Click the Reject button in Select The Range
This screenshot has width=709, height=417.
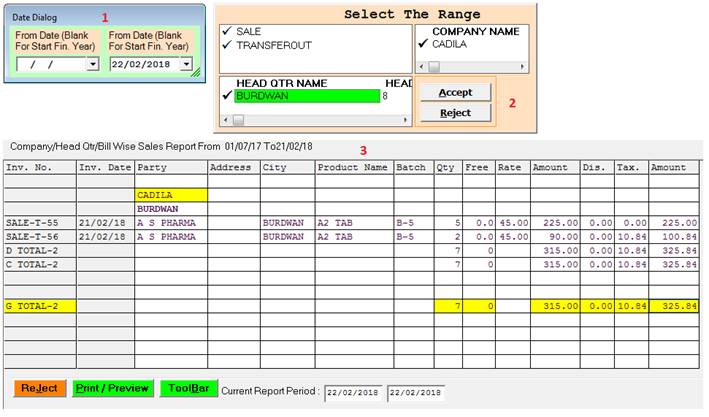pyautogui.click(x=455, y=113)
